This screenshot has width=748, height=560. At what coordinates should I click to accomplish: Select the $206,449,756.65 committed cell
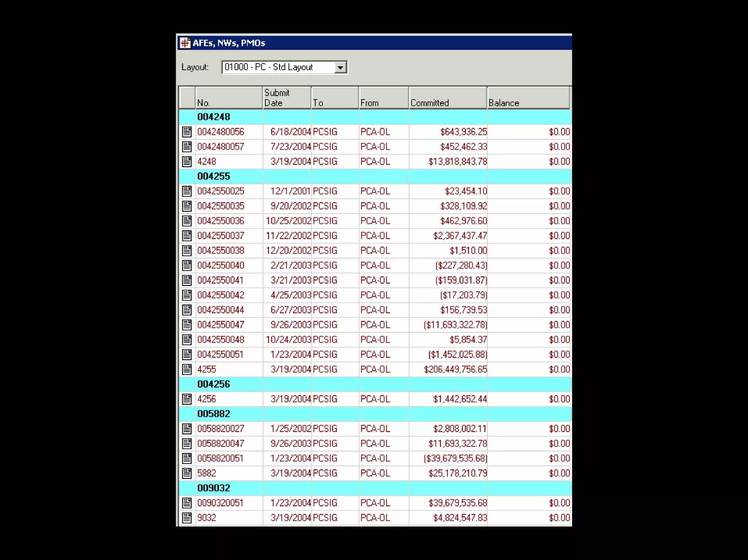coord(455,369)
